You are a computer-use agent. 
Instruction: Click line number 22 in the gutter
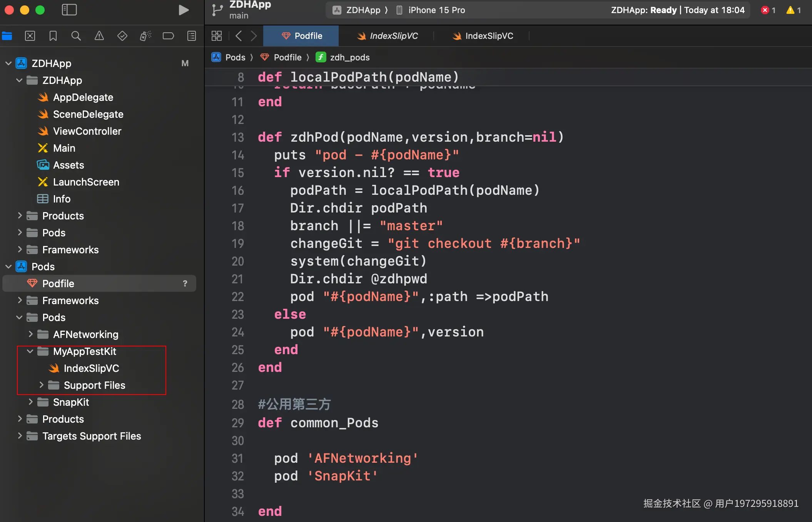coord(238,297)
